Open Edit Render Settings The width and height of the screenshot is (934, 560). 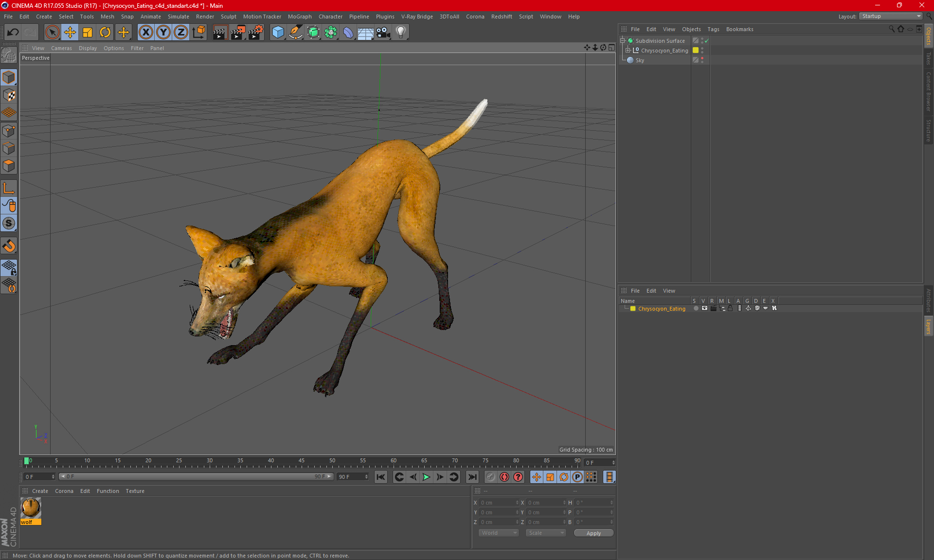point(256,32)
